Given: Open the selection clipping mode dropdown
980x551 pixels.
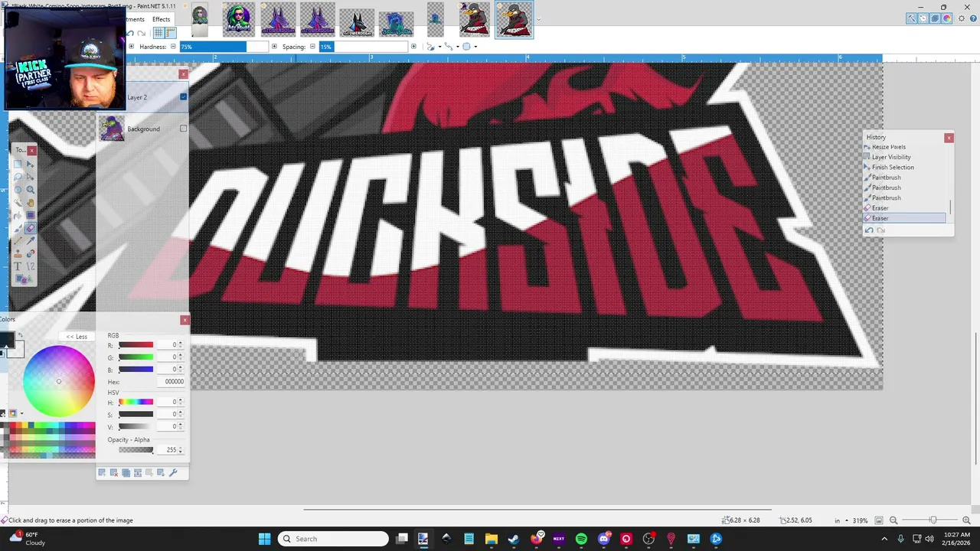Looking at the screenshot, I should pyautogui.click(x=469, y=47).
